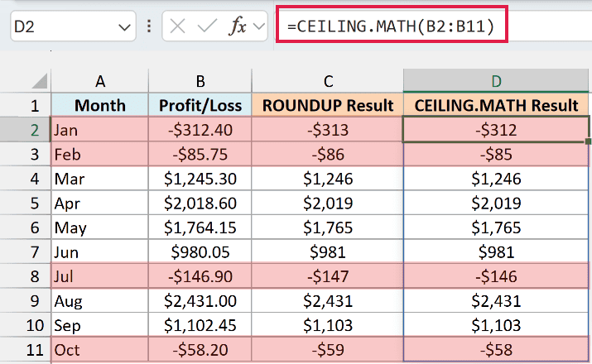
Task: Select column D header
Action: coord(496,81)
